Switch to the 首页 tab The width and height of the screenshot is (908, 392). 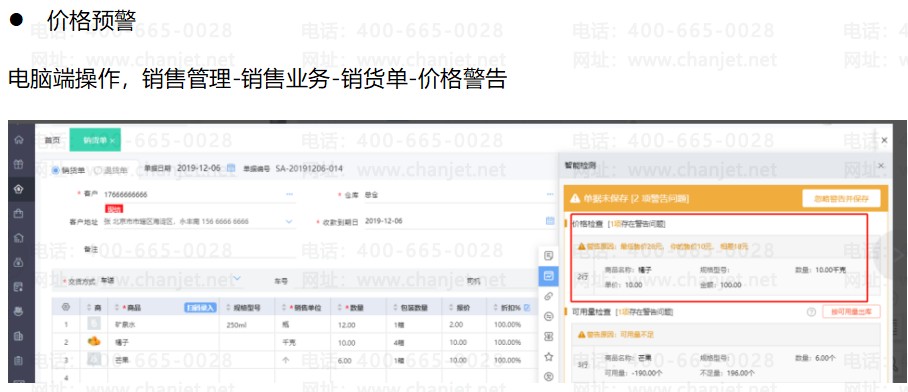pyautogui.click(x=53, y=140)
